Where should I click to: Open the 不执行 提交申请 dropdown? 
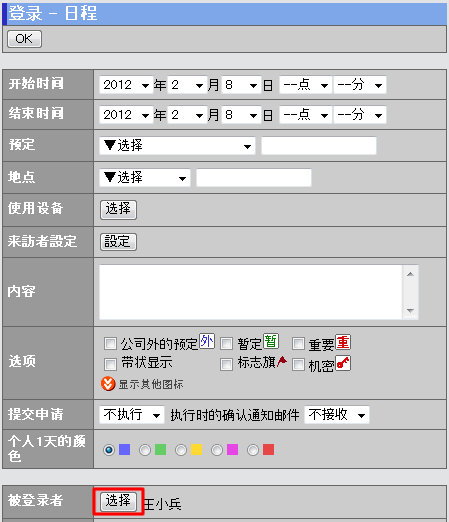132,415
